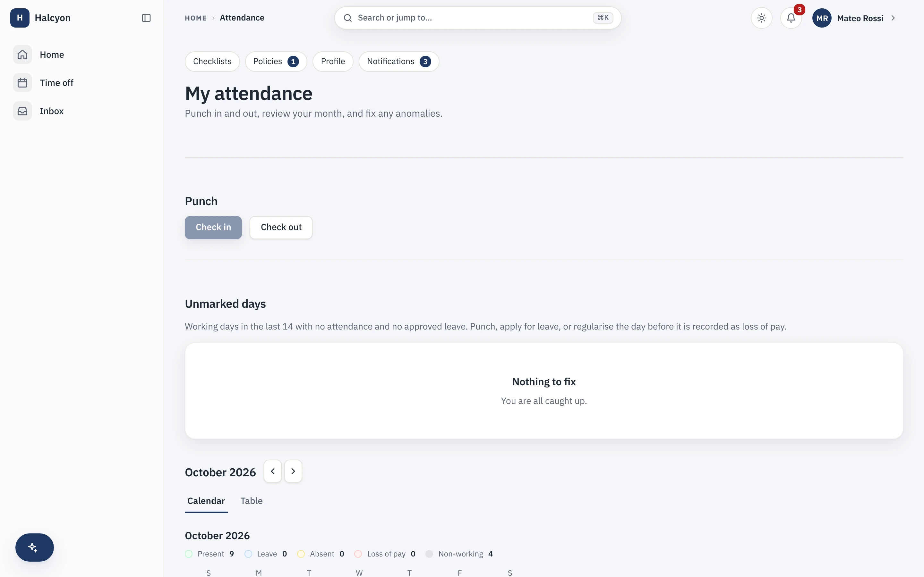
Task: Click HOME breadcrumb link
Action: coord(196,18)
